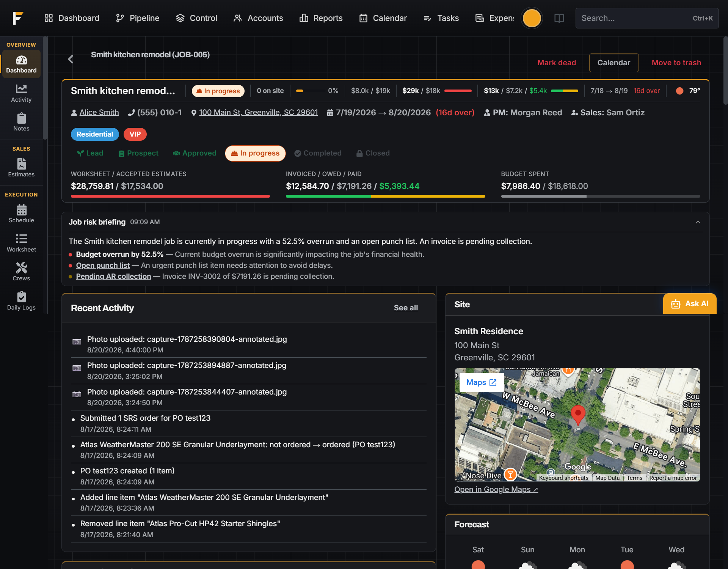Screen dimensions: 728x569
Task: Click the Maps button on the map
Action: (x=481, y=382)
